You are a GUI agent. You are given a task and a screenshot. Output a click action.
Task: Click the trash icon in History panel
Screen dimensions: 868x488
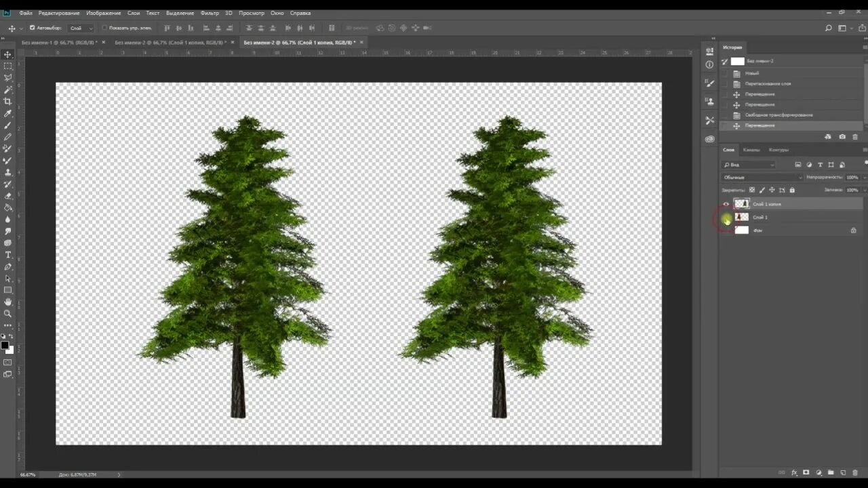pyautogui.click(x=855, y=136)
